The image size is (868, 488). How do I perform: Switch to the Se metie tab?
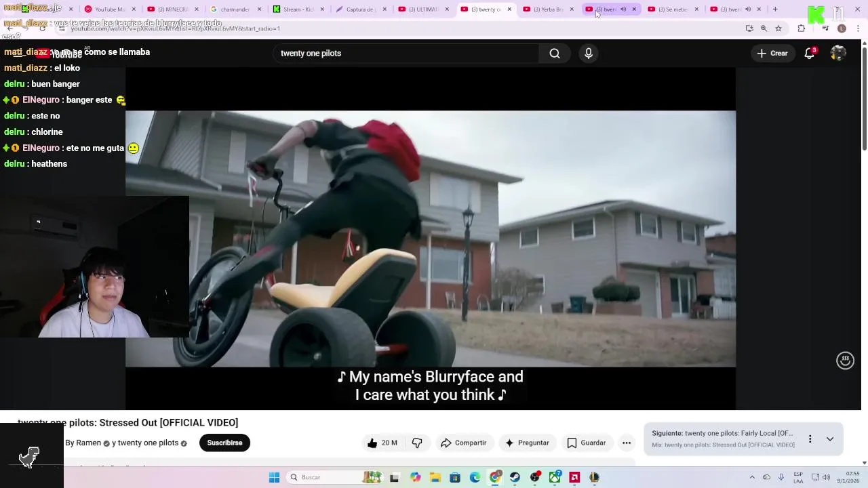[x=671, y=9]
